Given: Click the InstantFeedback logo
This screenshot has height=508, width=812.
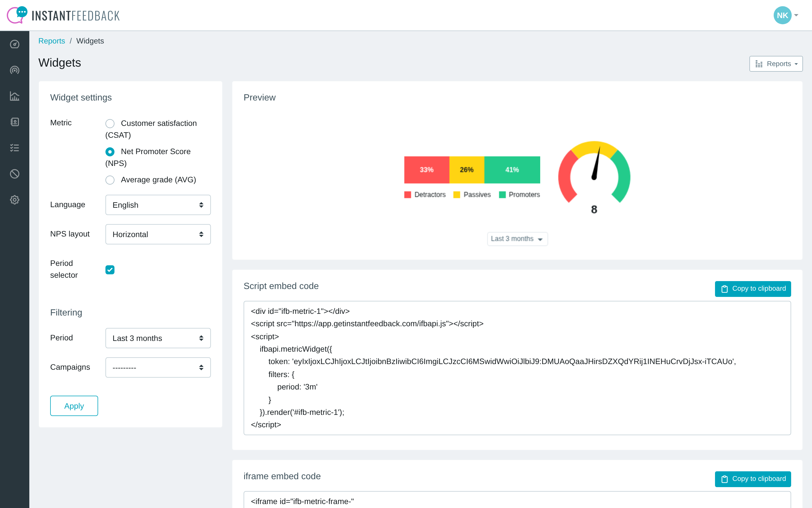Looking at the screenshot, I should tap(63, 15).
